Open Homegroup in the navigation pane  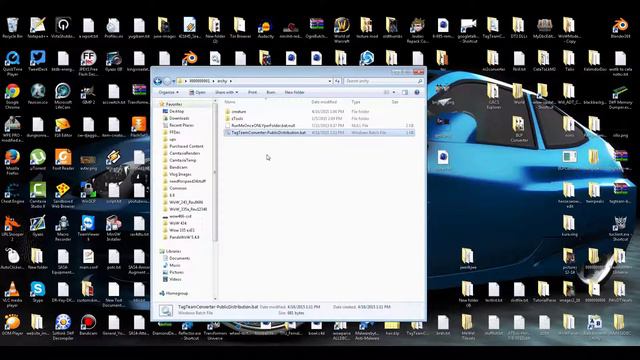click(x=177, y=293)
